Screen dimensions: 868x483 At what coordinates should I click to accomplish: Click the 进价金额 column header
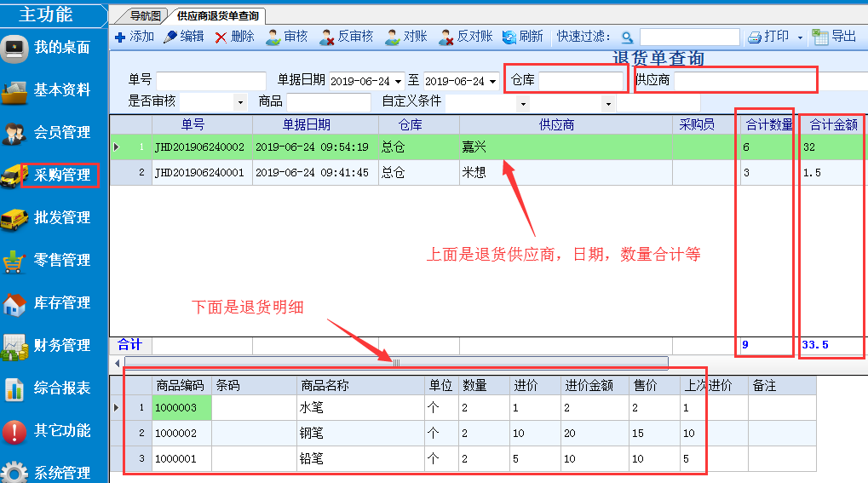[595, 386]
